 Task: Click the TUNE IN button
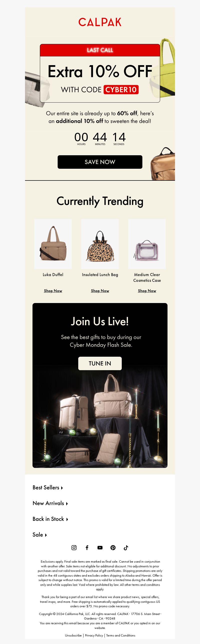[x=100, y=363]
